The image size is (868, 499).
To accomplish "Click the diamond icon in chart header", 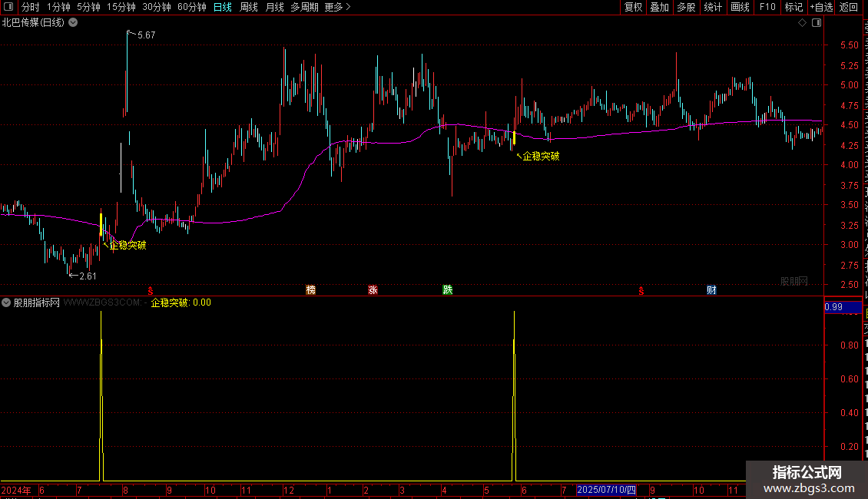I will coord(802,23).
